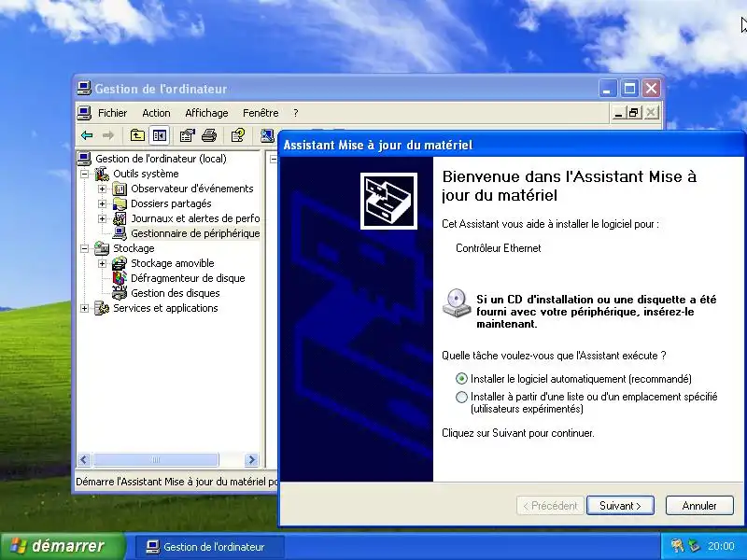Click the Stockage icon in the tree
The image size is (747, 560).
coord(102,248)
